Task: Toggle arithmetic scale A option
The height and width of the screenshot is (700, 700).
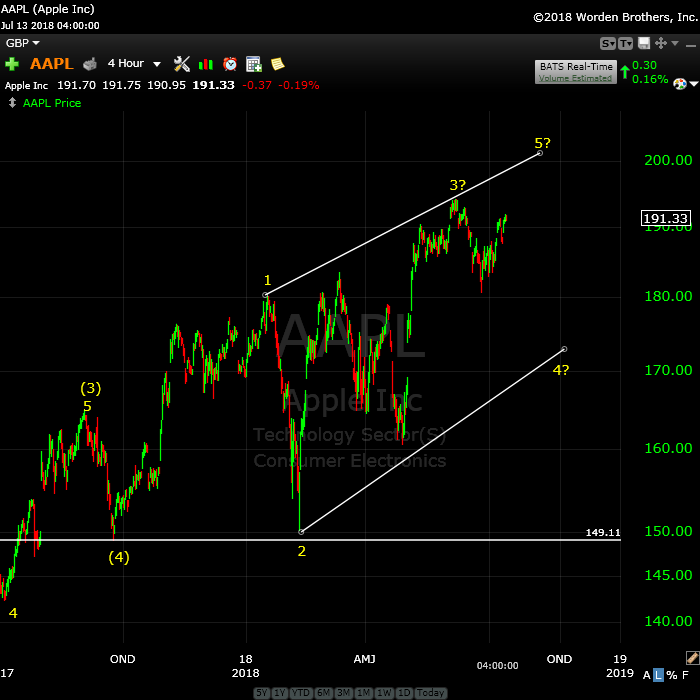Action: click(x=646, y=675)
